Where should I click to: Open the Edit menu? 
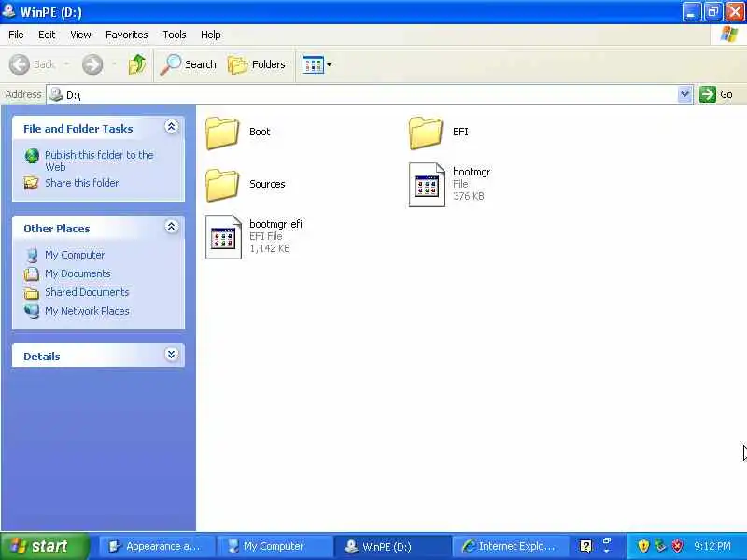click(47, 35)
